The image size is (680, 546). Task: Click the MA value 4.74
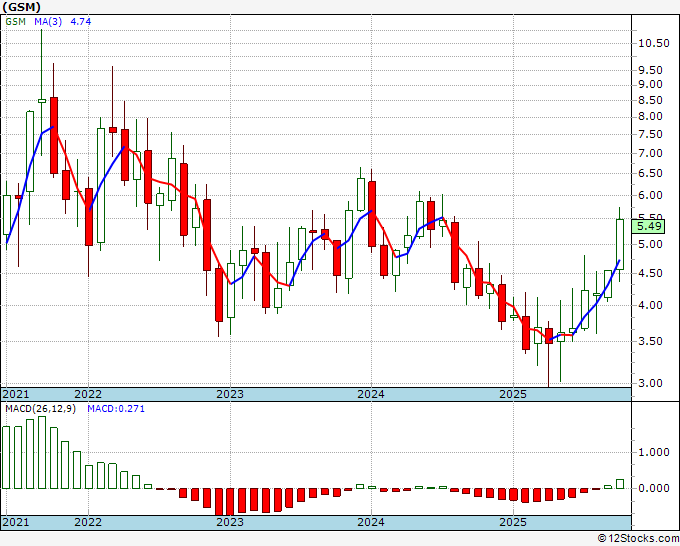point(81,21)
